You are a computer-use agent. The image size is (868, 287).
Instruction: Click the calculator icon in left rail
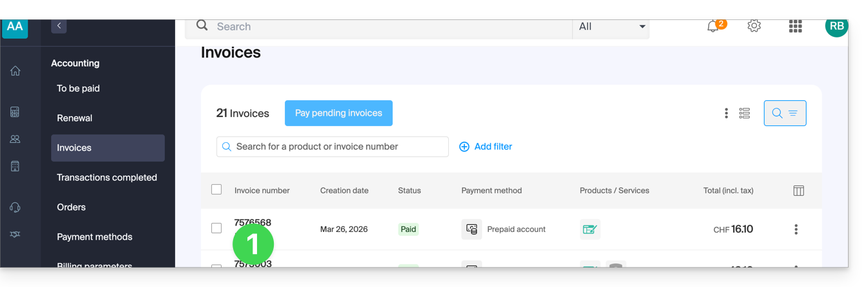[x=15, y=112]
